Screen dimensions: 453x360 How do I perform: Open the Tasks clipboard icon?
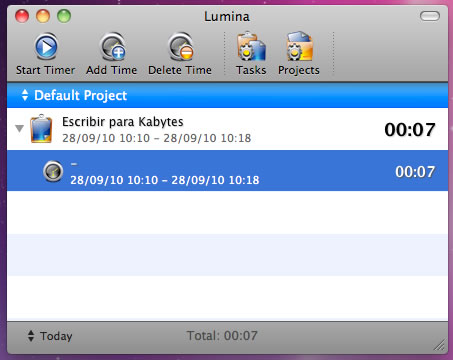click(251, 46)
